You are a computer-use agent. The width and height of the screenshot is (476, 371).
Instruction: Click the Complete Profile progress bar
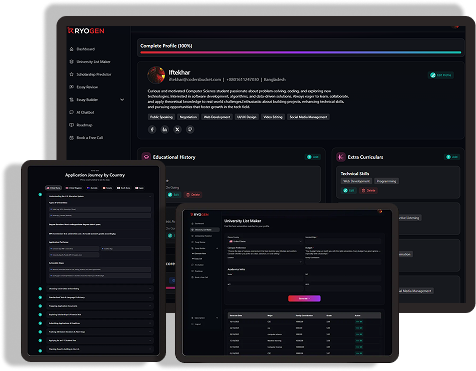click(x=301, y=52)
